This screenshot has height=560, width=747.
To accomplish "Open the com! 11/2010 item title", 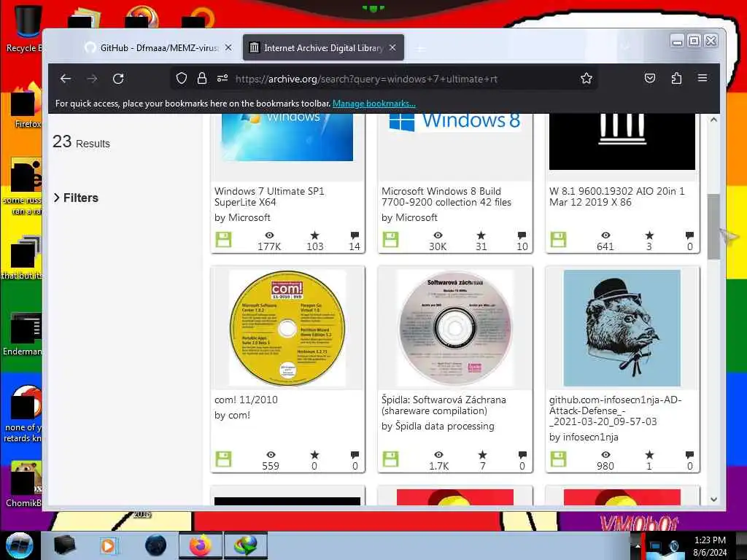I will click(246, 400).
